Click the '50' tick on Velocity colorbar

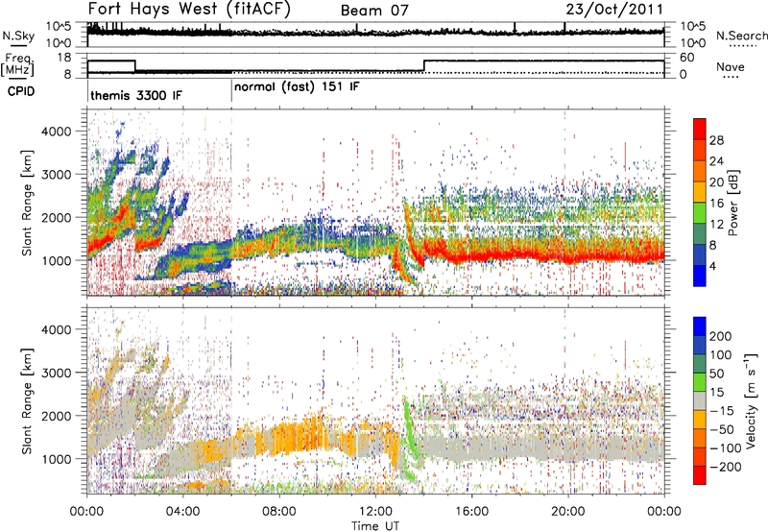(x=716, y=374)
